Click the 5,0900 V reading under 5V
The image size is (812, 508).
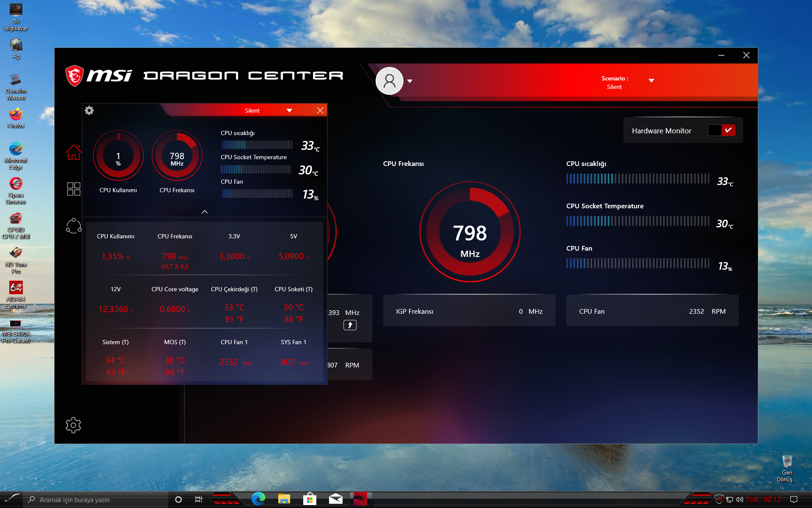tap(294, 256)
